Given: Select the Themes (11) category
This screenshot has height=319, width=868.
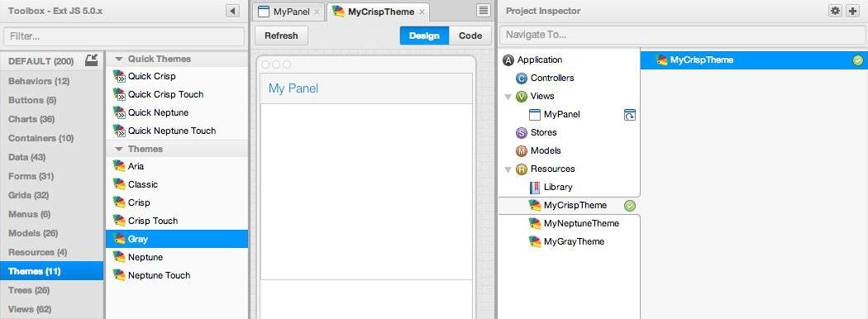Looking at the screenshot, I should [52, 271].
